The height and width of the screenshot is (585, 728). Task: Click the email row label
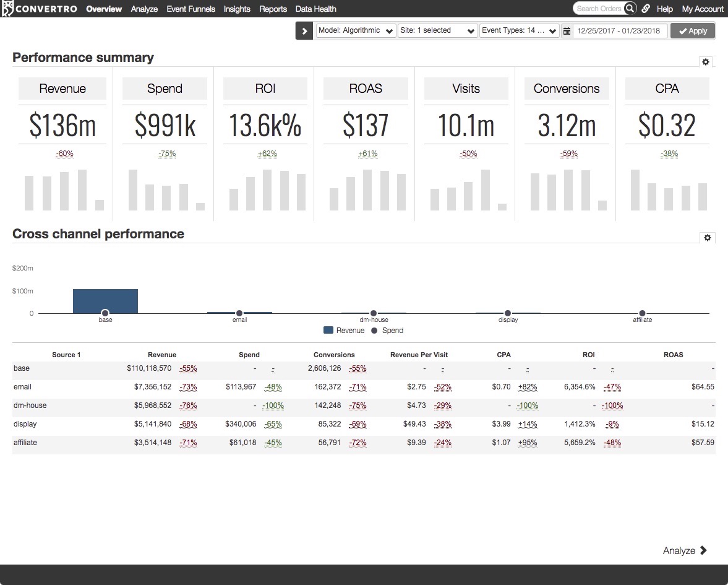[x=22, y=386]
